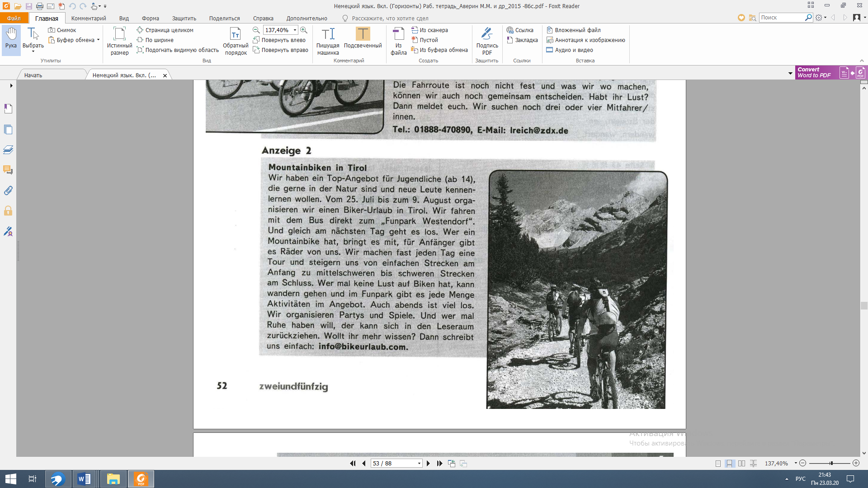Select the Highlight (Подсвеченный) tool
Image resolution: width=868 pixels, height=488 pixels.
click(x=363, y=38)
